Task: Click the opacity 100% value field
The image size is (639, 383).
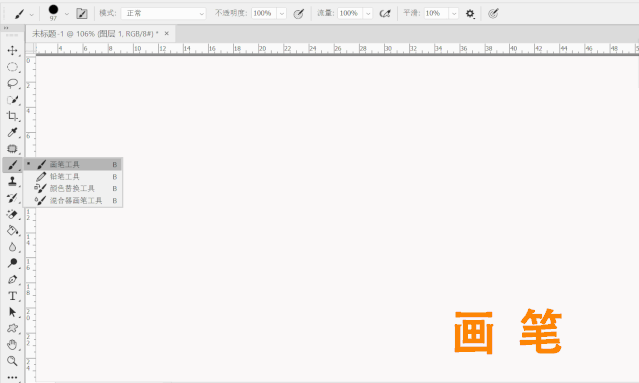Action: [264, 13]
